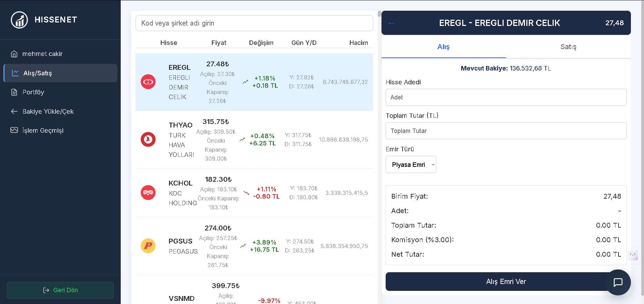Click the Alış Emri Ver button
This screenshot has width=644, height=304.
point(506,282)
